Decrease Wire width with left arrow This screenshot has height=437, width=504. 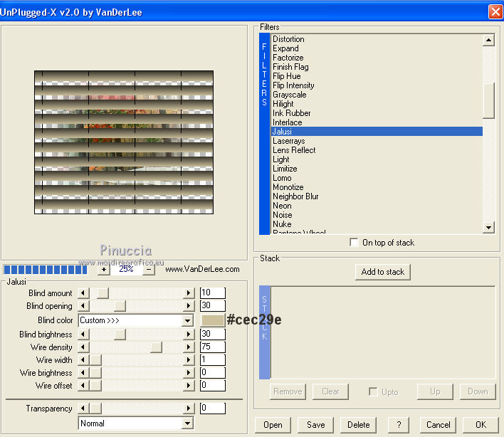coord(83,360)
